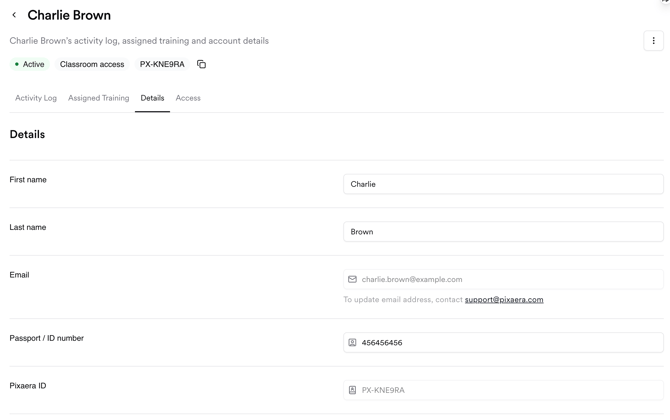Viewport: 670px width, 420px height.
Task: Open the Assigned Training tab
Action: point(98,98)
